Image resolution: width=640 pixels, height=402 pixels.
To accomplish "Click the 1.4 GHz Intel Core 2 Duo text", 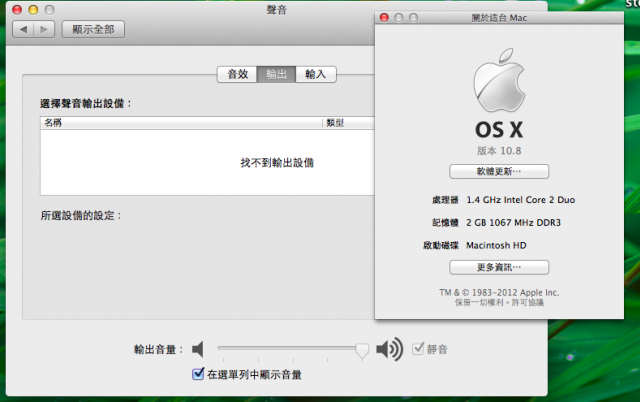I will pyautogui.click(x=520, y=200).
